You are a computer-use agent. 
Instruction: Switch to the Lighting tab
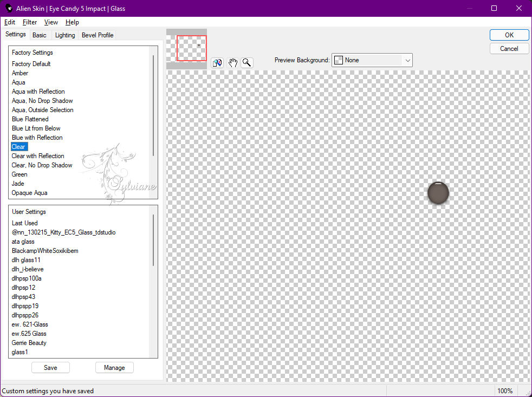pyautogui.click(x=65, y=35)
